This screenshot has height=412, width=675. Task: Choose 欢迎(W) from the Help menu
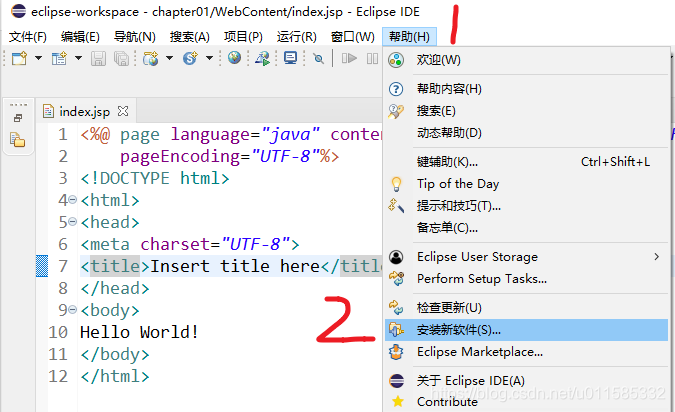[526, 60]
